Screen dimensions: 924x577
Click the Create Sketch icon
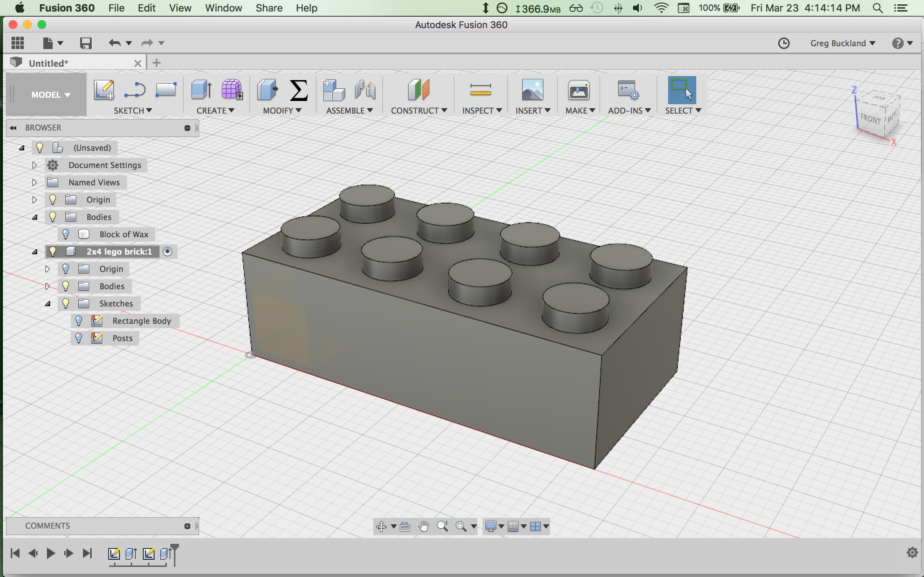[x=104, y=90]
